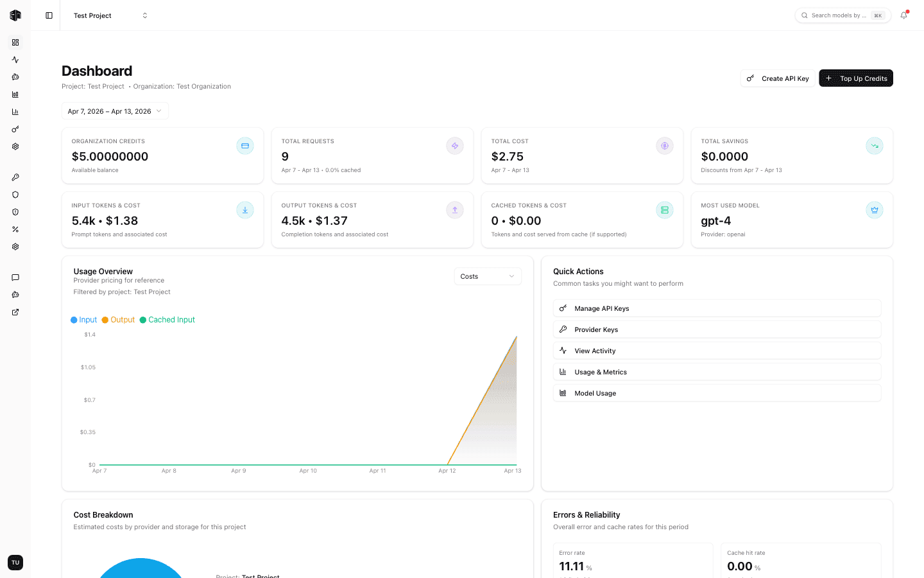Screen dimensions: 924x578
Task: Click the percent discounts icon in sidebar
Action: (15, 229)
